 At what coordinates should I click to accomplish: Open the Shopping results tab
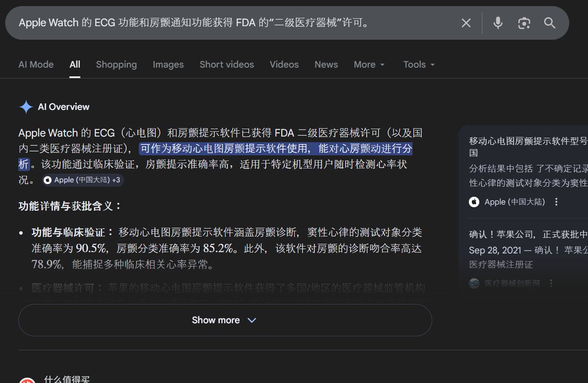(116, 65)
